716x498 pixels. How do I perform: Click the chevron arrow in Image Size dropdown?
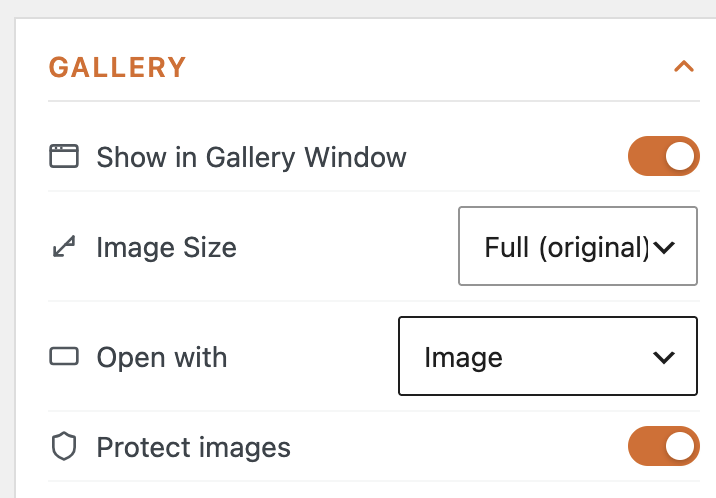[x=663, y=247]
